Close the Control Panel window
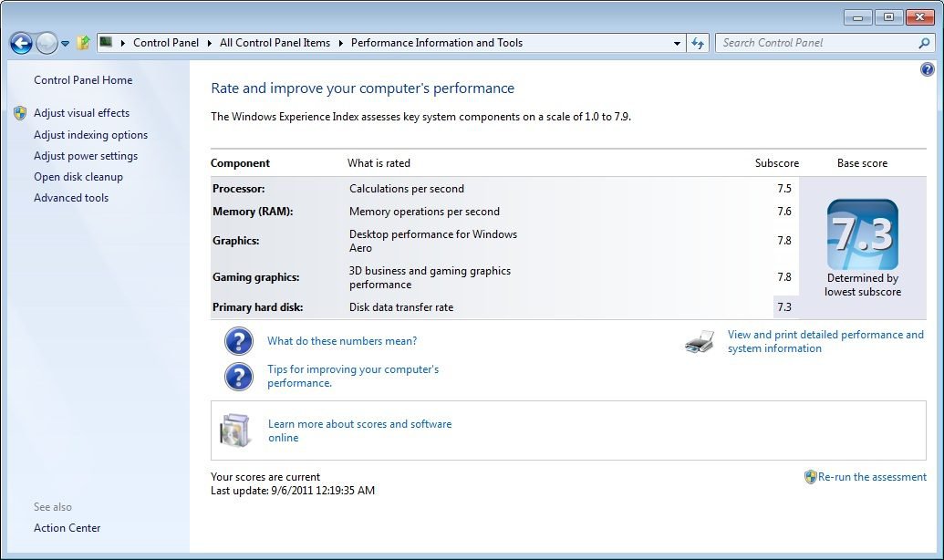This screenshot has height=560, width=944. click(920, 17)
